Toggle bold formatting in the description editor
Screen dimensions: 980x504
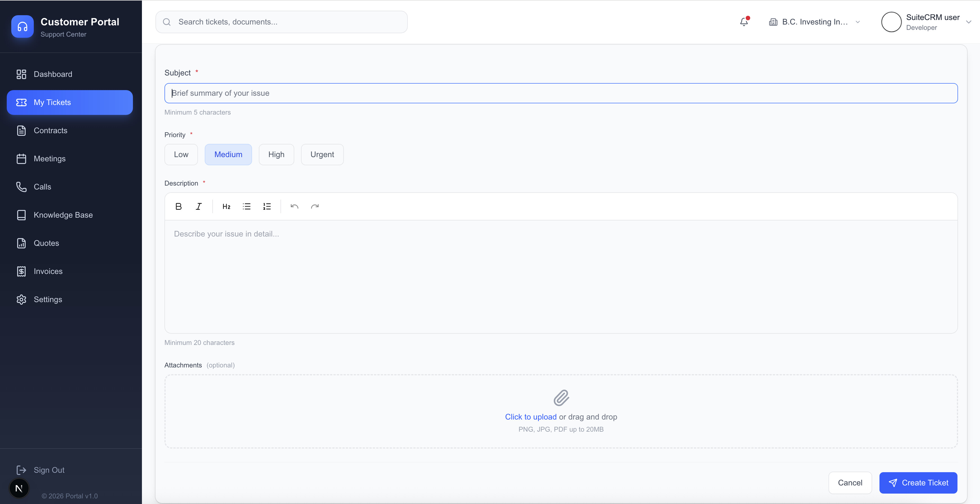point(179,207)
